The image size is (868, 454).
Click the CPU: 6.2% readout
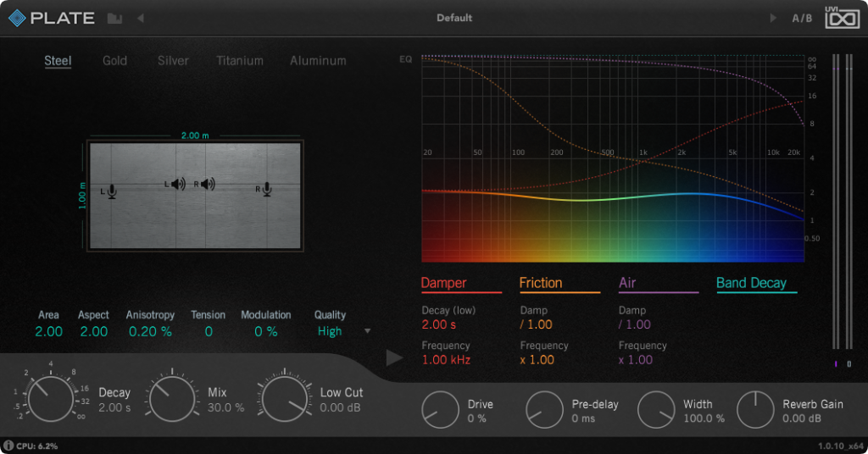(36, 446)
